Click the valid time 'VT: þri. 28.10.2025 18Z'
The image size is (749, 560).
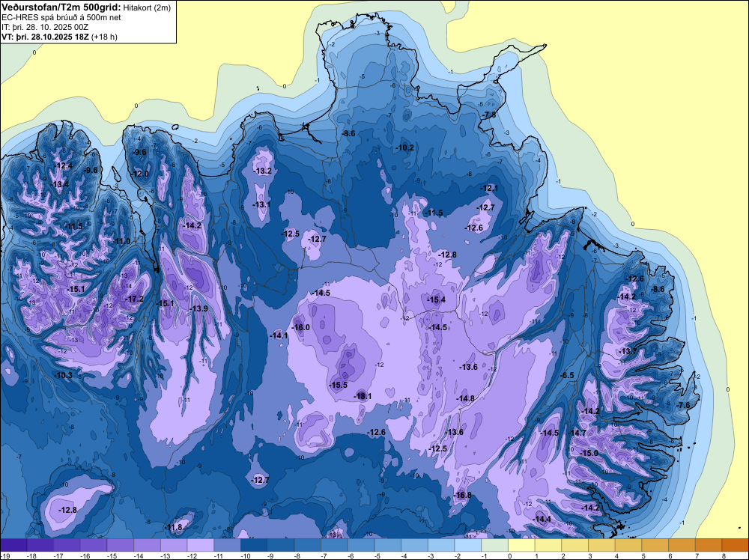(46, 37)
